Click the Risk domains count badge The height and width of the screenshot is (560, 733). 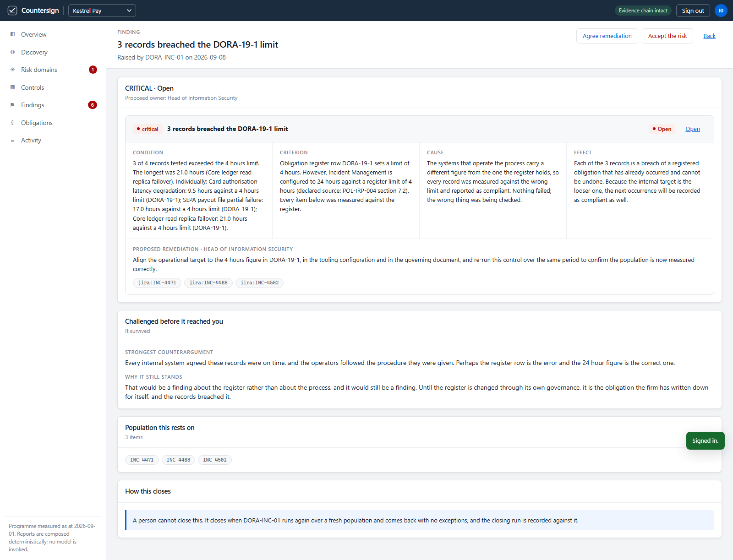pyautogui.click(x=93, y=70)
